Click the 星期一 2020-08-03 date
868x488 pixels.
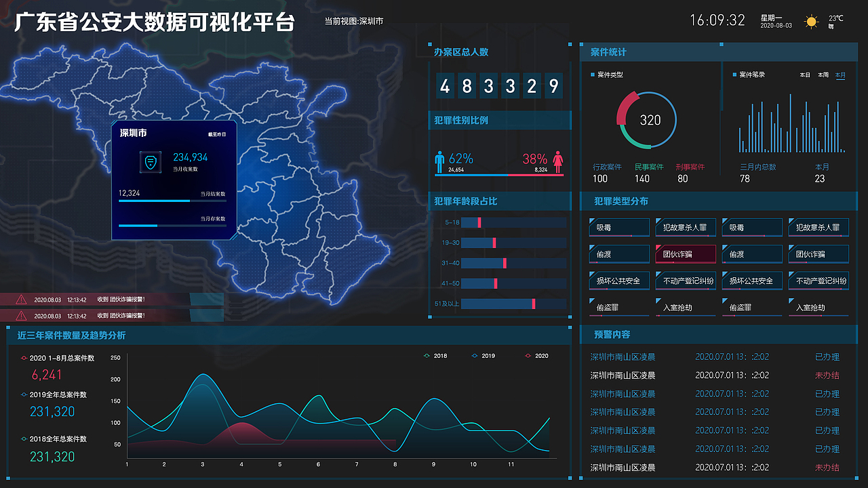(x=776, y=21)
